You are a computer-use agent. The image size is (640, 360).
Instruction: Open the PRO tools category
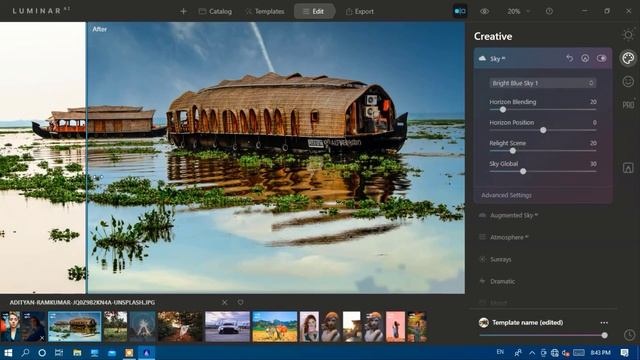coord(628,105)
